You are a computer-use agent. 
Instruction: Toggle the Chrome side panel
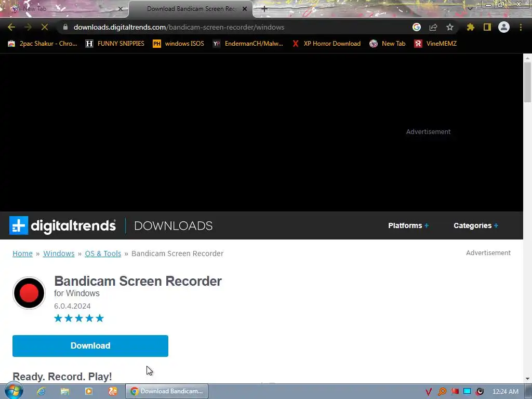point(487,27)
